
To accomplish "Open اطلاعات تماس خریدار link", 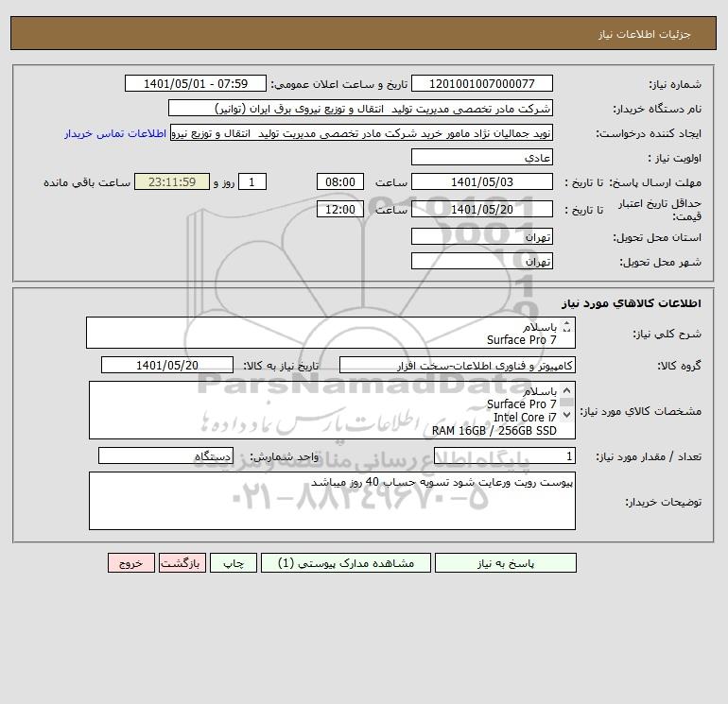I will coord(115,133).
